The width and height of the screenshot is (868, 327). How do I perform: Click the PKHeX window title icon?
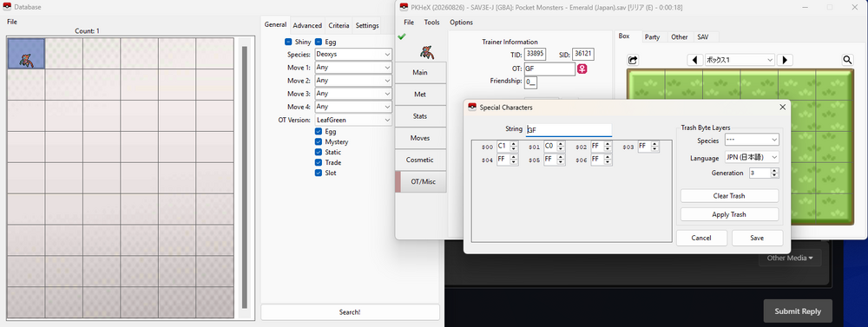tap(404, 7)
